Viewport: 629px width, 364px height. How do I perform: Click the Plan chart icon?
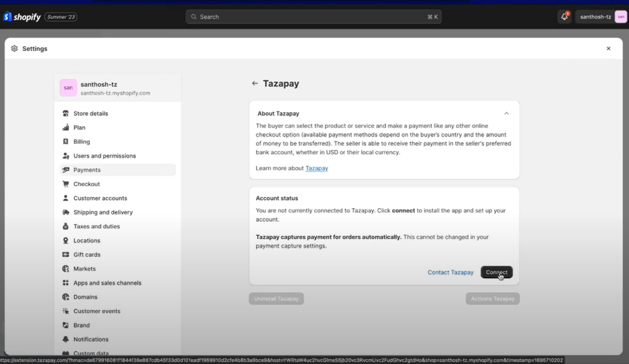66,128
